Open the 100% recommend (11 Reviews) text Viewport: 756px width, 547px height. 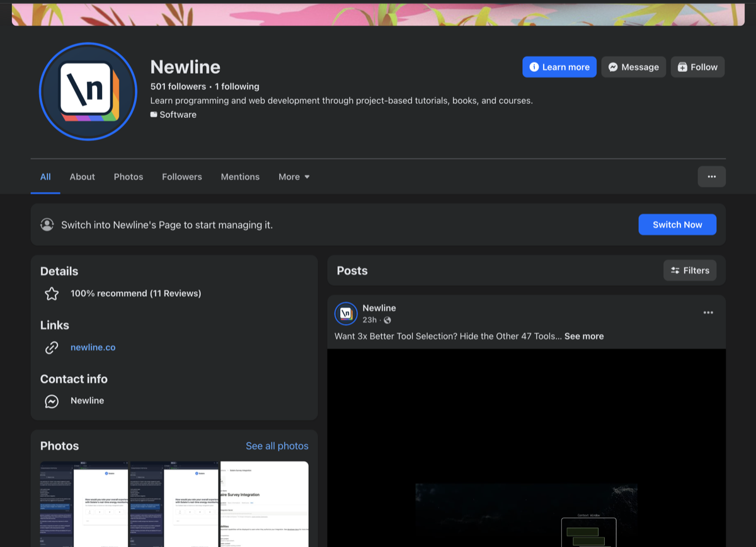(x=135, y=293)
